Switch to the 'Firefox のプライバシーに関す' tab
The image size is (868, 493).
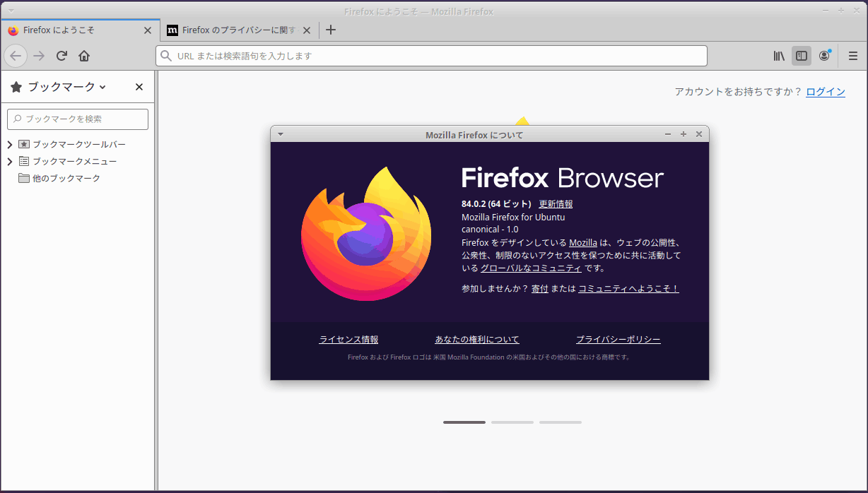point(240,30)
